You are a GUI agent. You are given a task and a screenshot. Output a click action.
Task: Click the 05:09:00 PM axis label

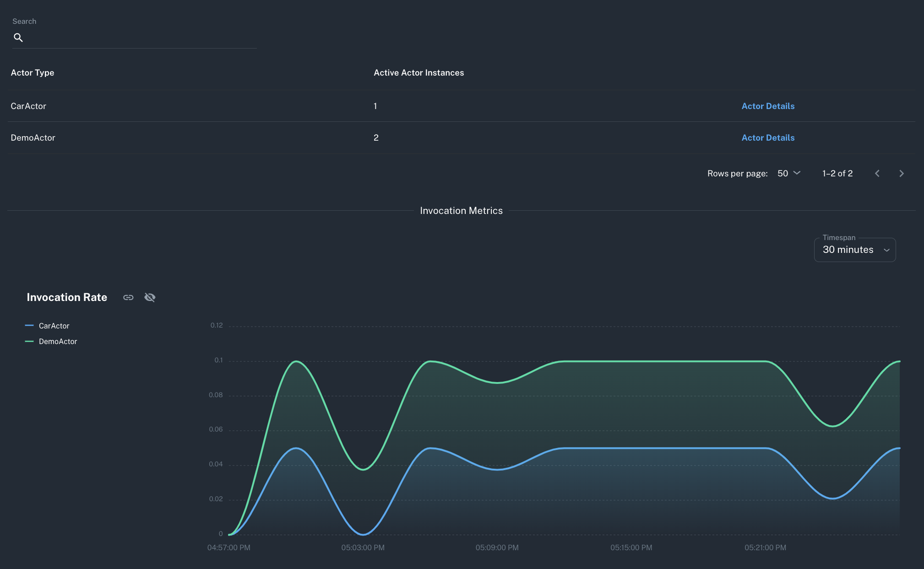[497, 547]
